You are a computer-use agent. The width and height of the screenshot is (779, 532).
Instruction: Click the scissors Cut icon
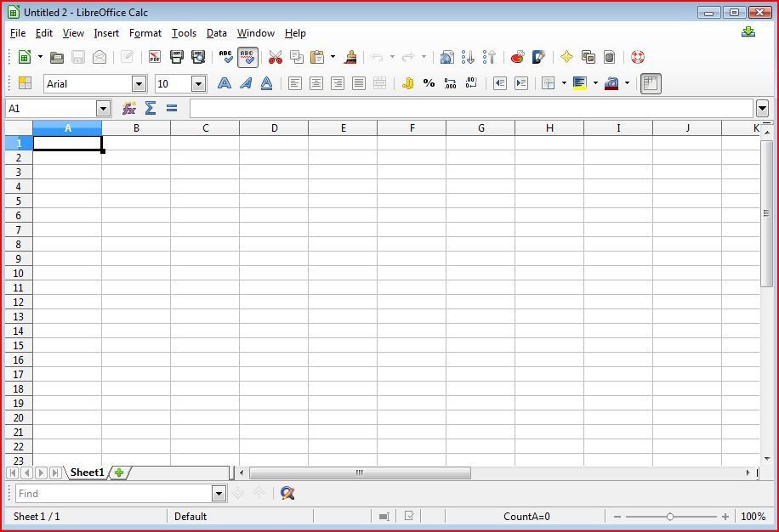pyautogui.click(x=275, y=57)
